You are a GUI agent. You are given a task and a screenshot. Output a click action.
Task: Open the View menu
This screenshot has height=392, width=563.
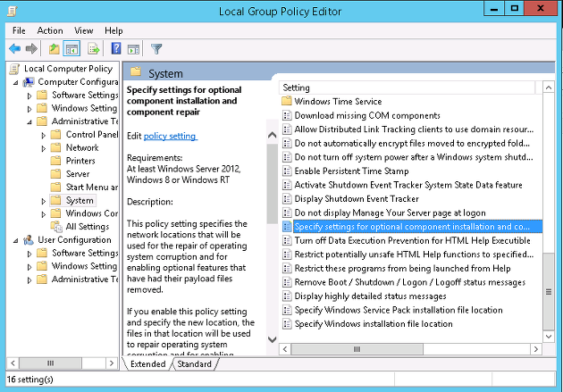(84, 31)
